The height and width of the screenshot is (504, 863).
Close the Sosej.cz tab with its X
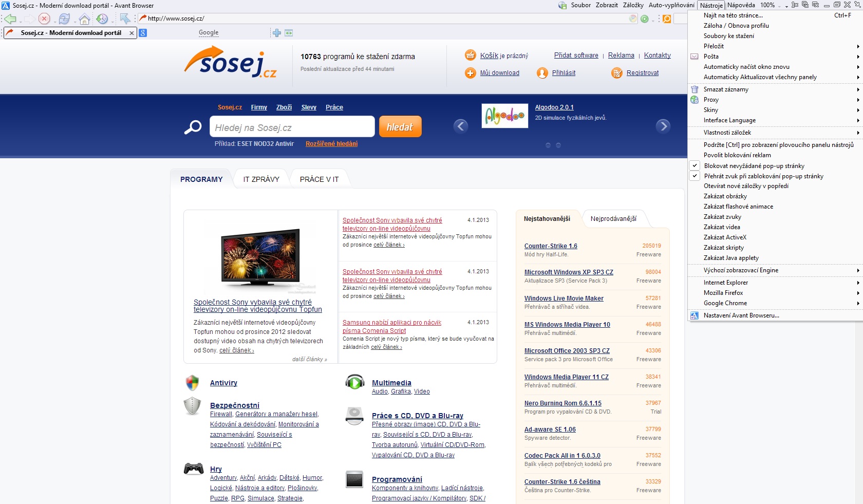[132, 33]
